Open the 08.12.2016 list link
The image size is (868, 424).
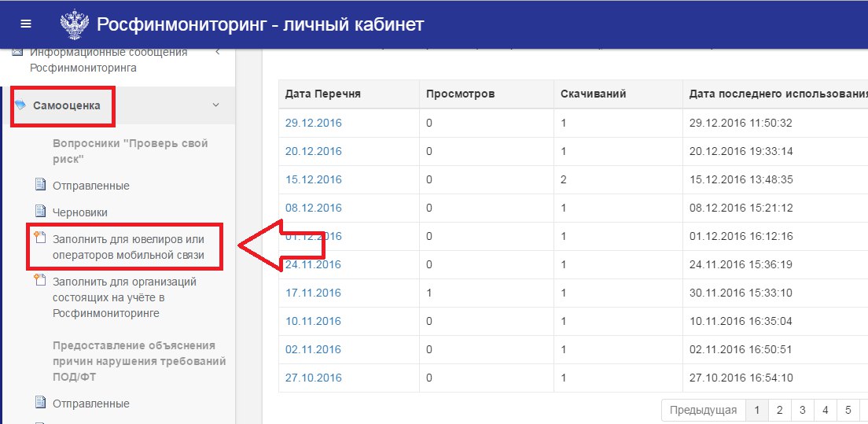coord(314,208)
